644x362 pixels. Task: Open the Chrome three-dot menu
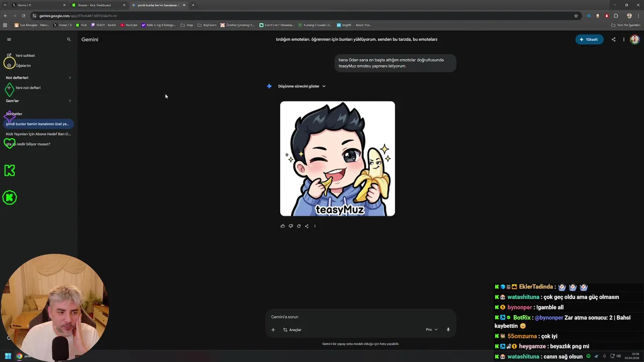638,16
